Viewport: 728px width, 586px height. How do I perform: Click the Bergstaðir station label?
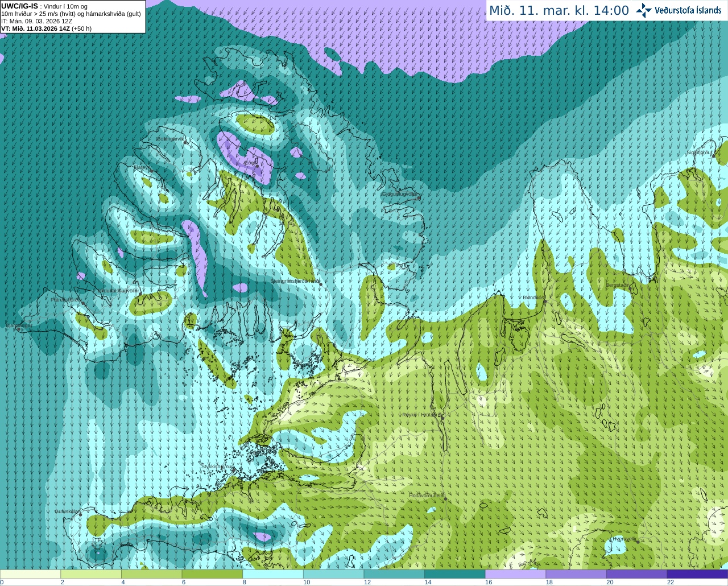618,285
